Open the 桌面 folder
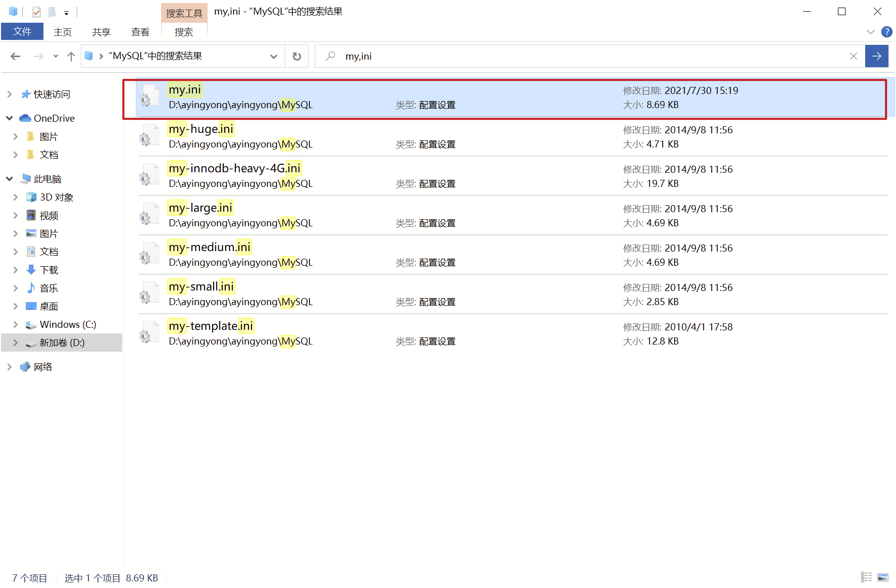Screen dimensions: 896x588 (49, 306)
